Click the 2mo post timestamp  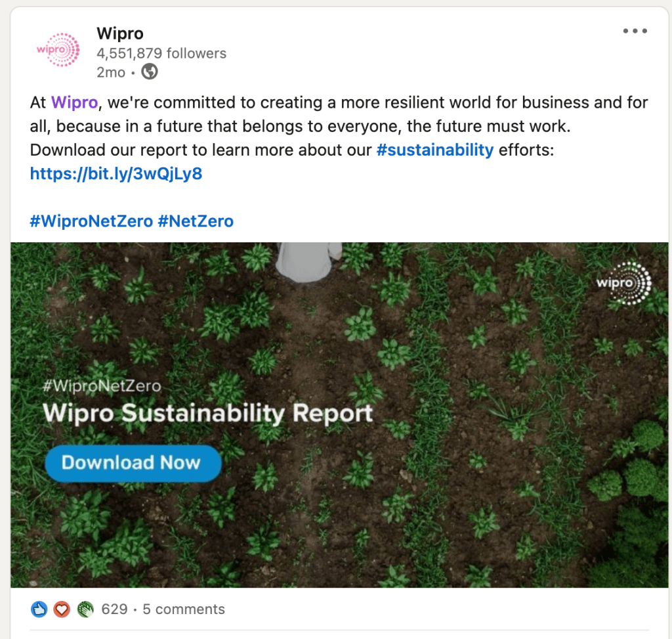pos(110,72)
